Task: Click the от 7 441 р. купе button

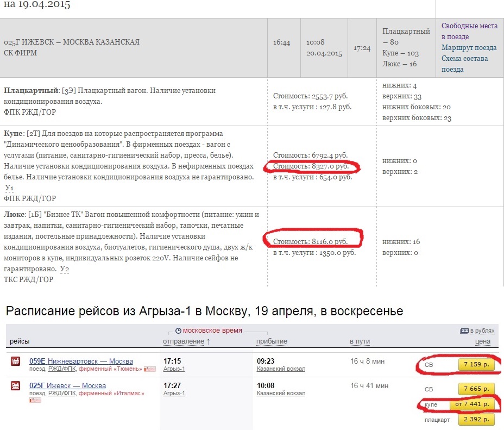Action: click(472, 404)
